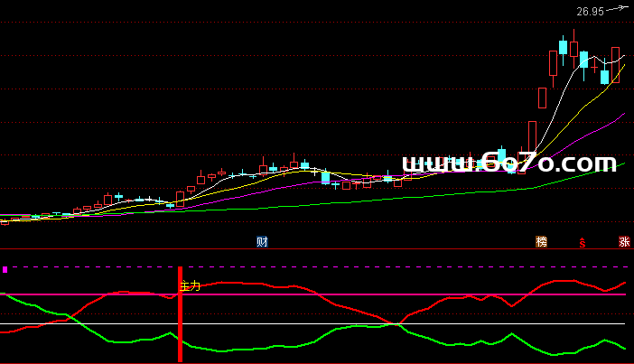
Task: Click the last red hollow candlestick on right
Action: (615, 60)
